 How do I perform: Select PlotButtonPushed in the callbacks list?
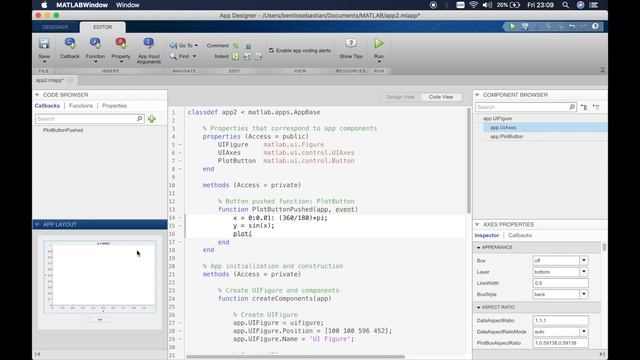point(63,130)
